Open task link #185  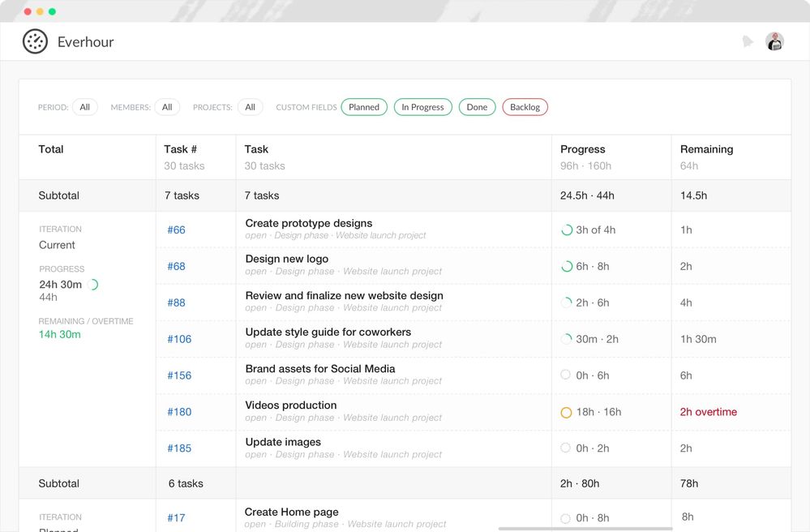click(x=179, y=448)
